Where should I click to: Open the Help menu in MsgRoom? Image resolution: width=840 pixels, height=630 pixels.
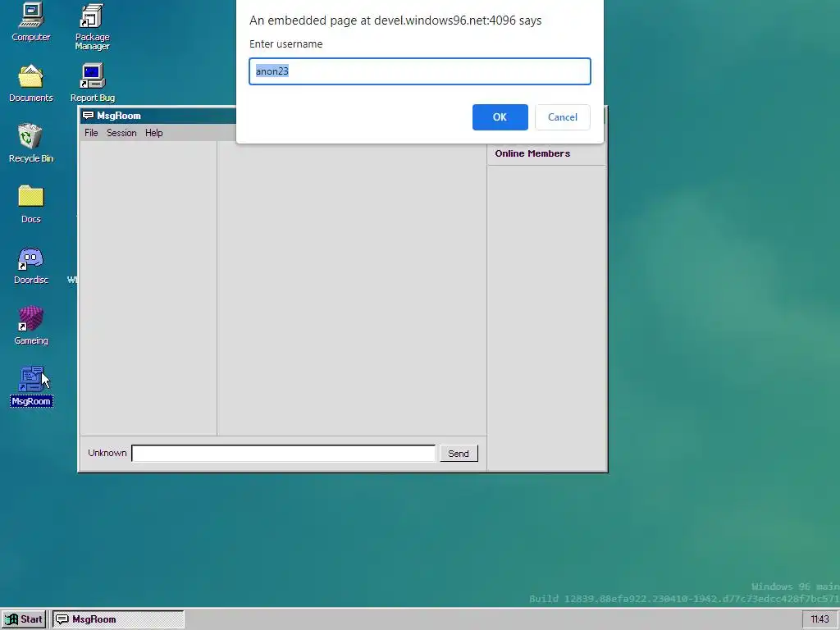coord(153,133)
